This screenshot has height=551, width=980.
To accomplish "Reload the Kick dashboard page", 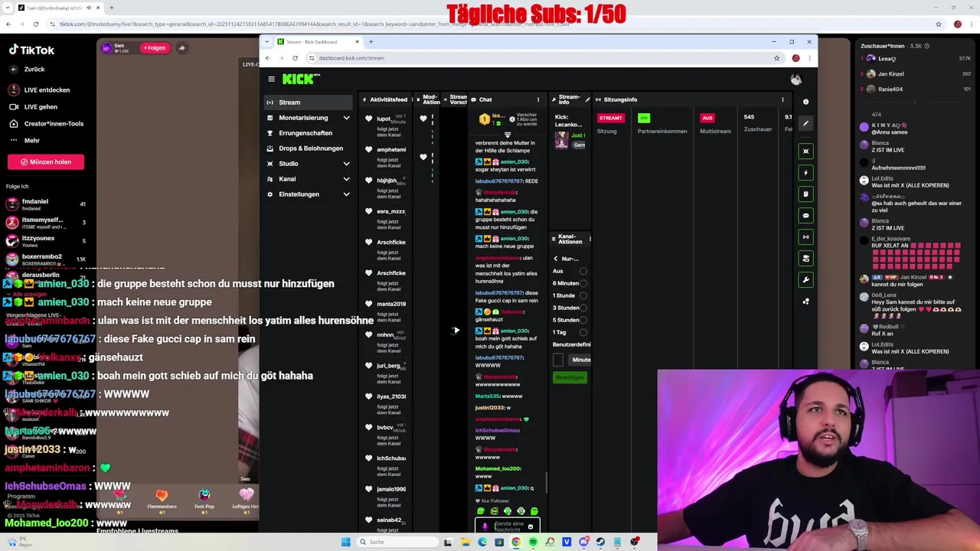I will pyautogui.click(x=295, y=58).
